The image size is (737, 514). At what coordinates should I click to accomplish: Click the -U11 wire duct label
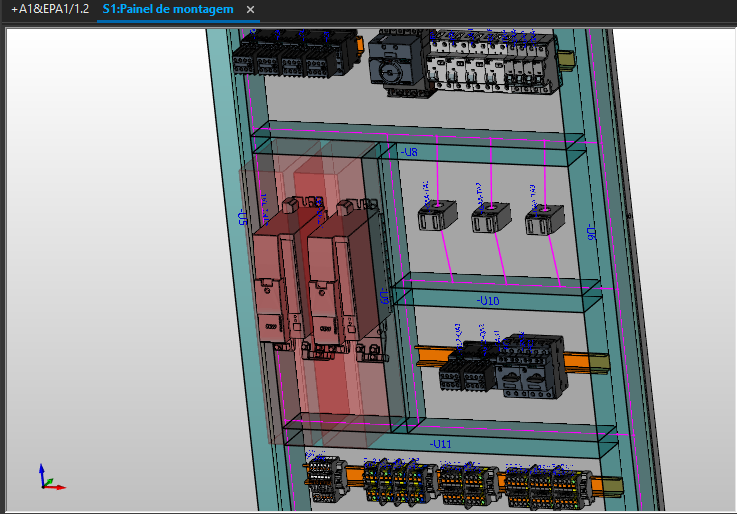(440, 442)
